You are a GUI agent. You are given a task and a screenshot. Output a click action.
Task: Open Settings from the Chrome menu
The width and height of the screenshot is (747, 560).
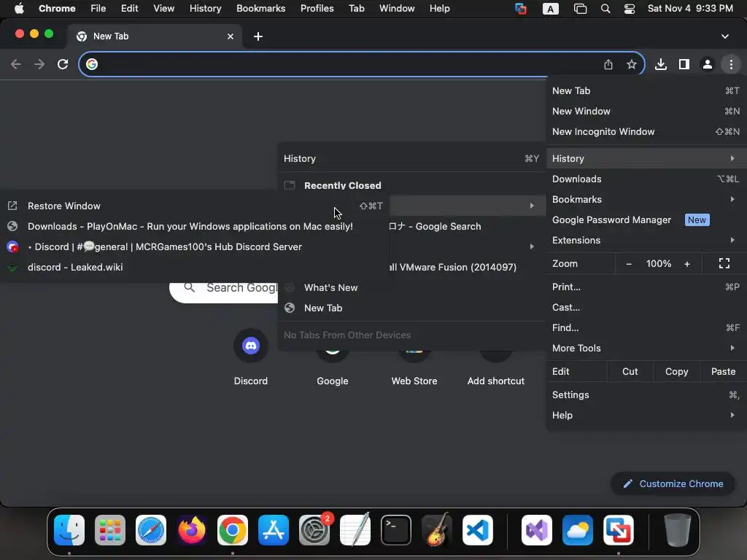pyautogui.click(x=646, y=394)
